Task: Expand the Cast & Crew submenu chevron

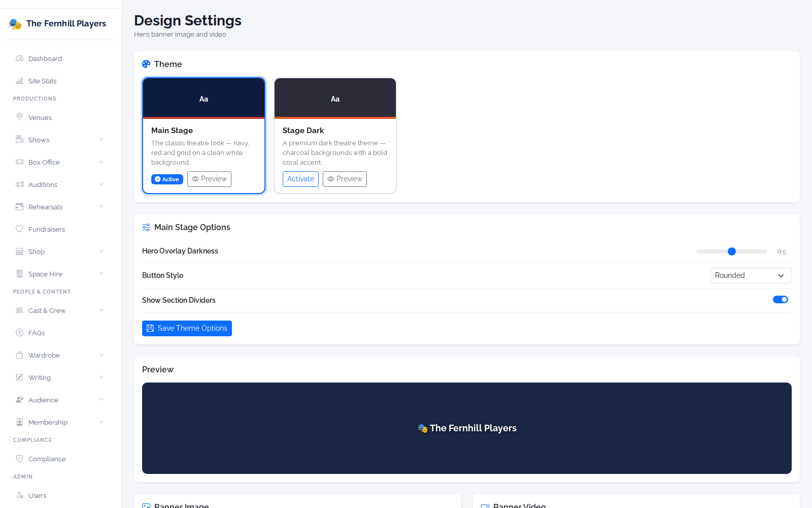Action: tap(101, 310)
